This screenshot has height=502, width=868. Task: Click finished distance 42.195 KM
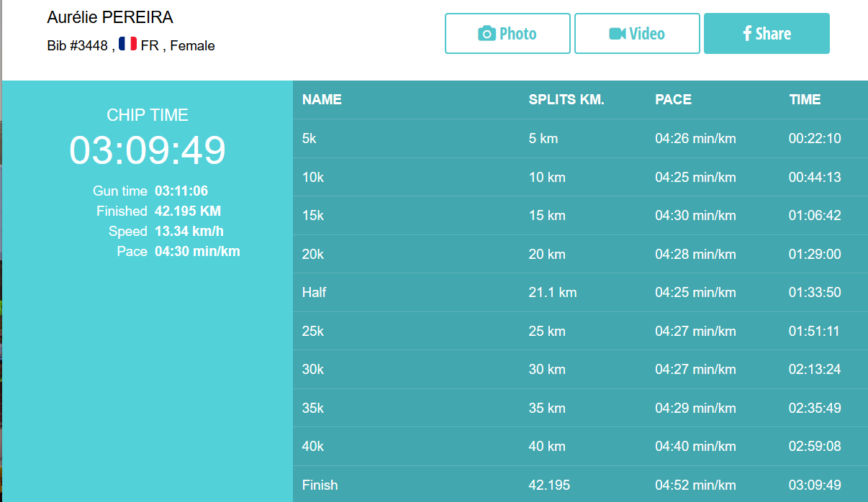point(188,211)
